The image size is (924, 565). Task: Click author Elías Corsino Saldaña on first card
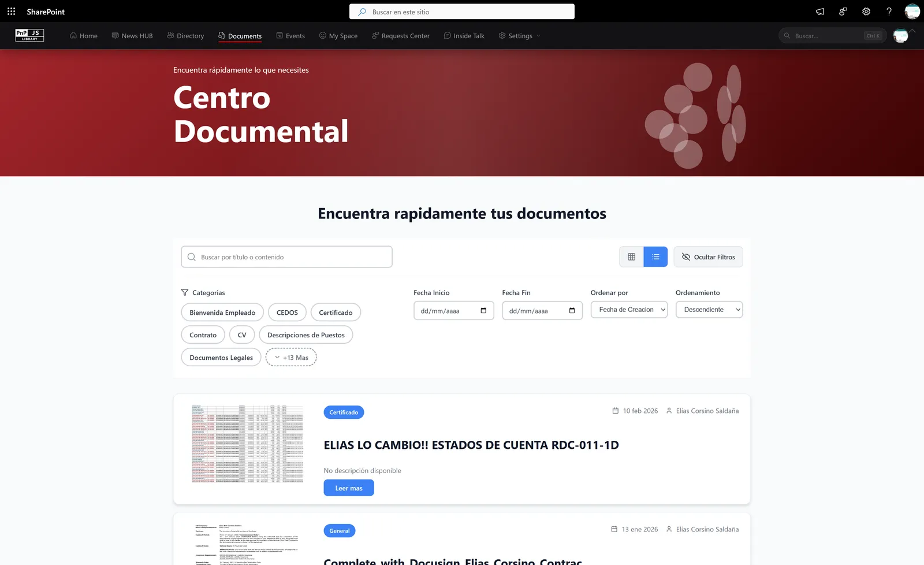pos(707,411)
